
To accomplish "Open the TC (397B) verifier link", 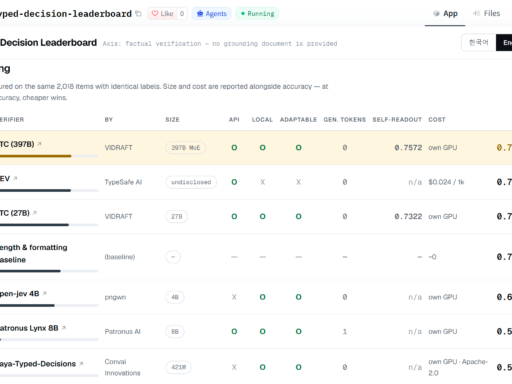I will [17, 144].
